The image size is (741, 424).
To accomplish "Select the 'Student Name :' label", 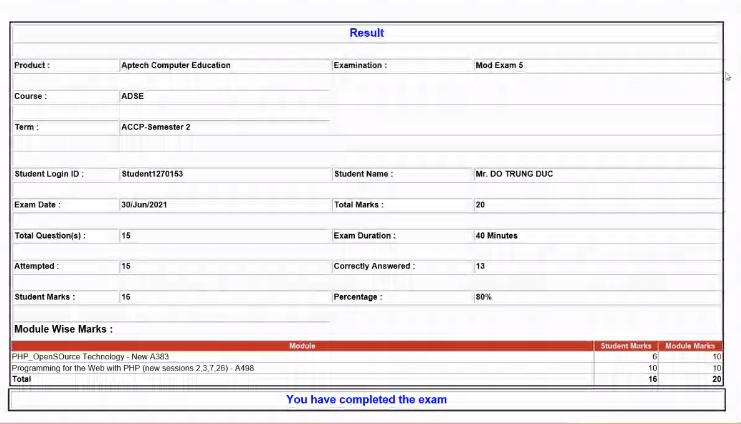I will (363, 174).
